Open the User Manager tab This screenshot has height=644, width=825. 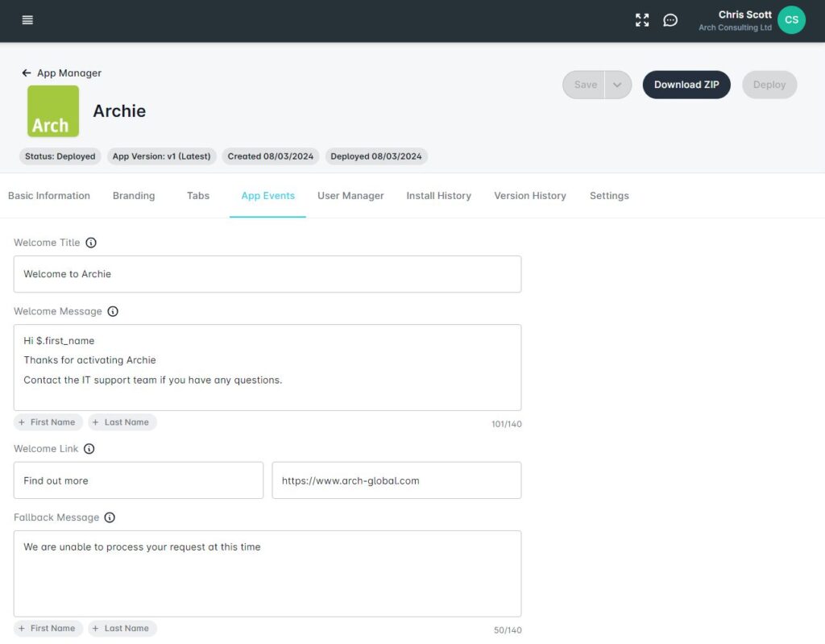coord(350,196)
